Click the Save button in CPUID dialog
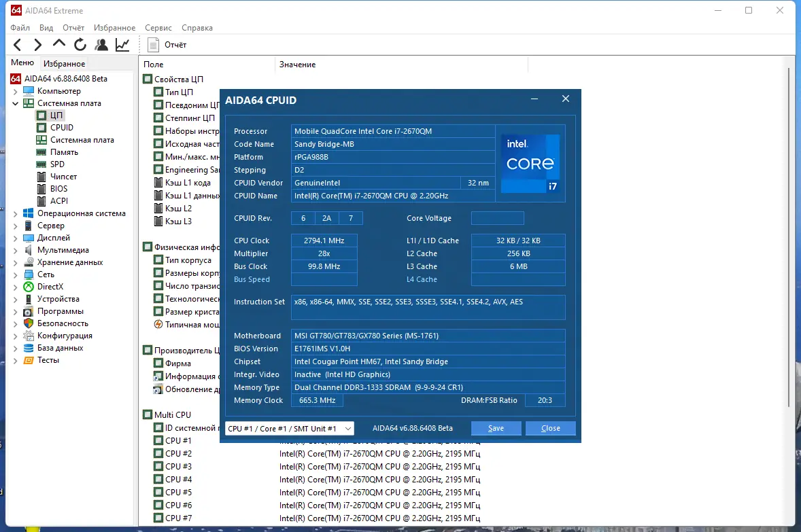Screen dimensions: 801x532 tap(496, 429)
